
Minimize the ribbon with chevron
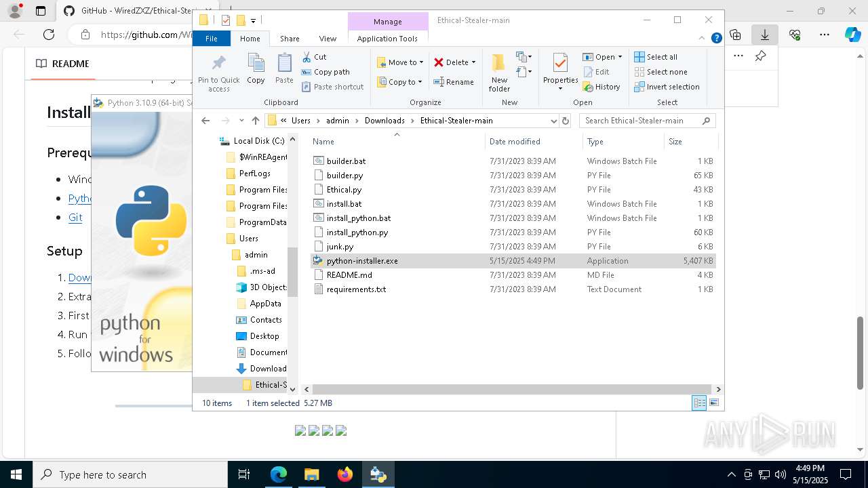703,39
